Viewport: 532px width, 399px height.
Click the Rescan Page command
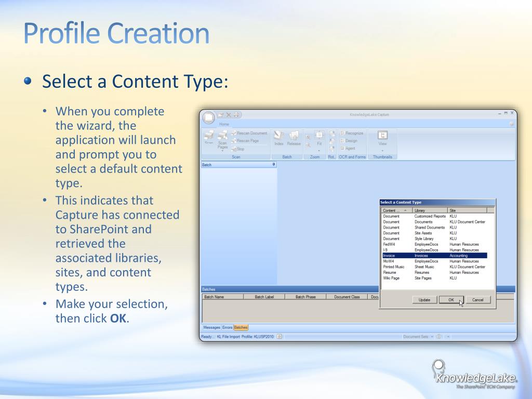tap(245, 140)
